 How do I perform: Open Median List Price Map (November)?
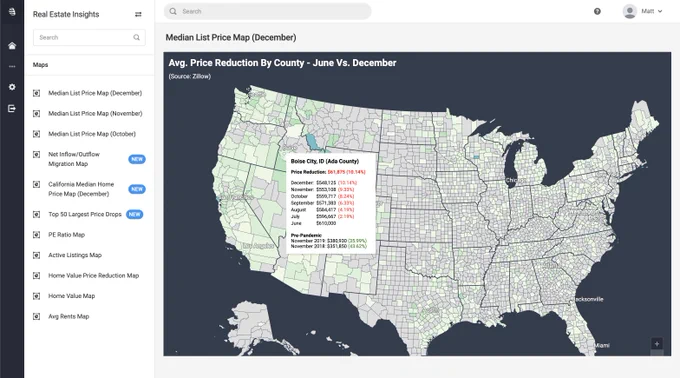(x=95, y=114)
